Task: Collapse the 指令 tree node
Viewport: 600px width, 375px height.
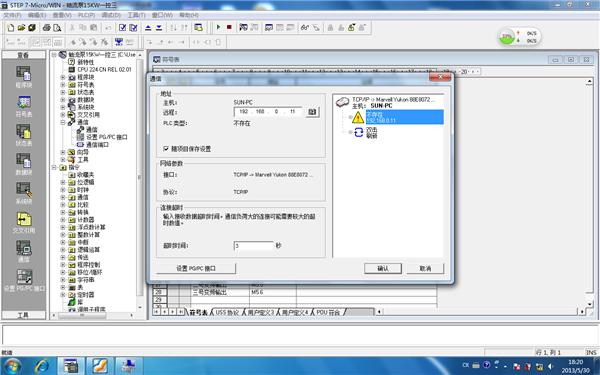Action: 54,168
